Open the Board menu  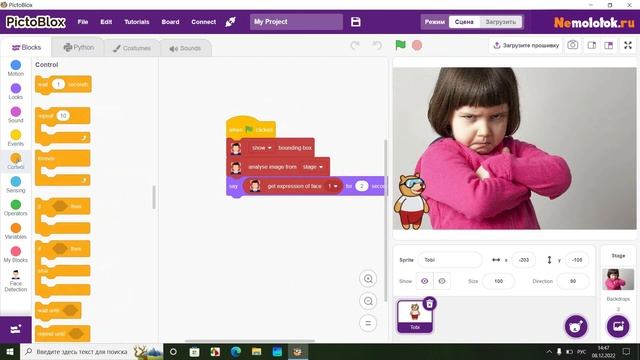point(170,22)
